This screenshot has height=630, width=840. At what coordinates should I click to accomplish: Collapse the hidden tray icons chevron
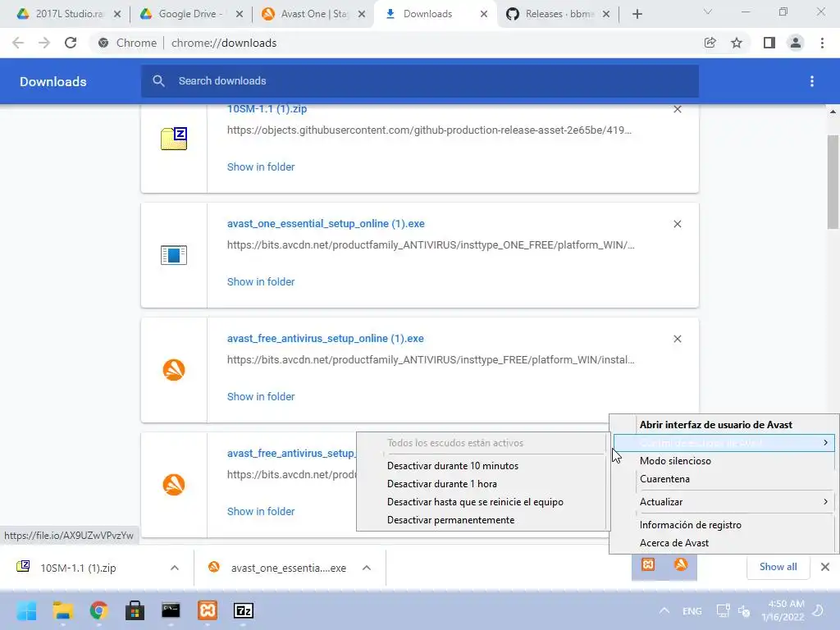(x=664, y=610)
